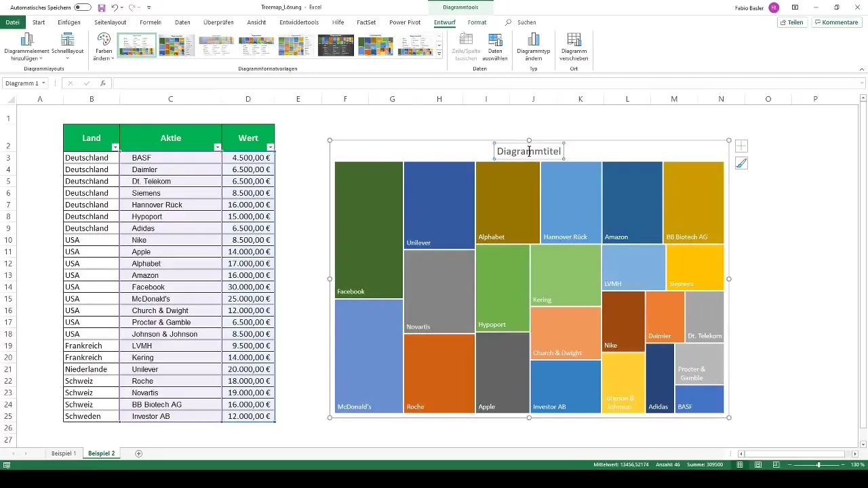Switch to Normal view in status bar
The width and height of the screenshot is (868, 488).
740,465
